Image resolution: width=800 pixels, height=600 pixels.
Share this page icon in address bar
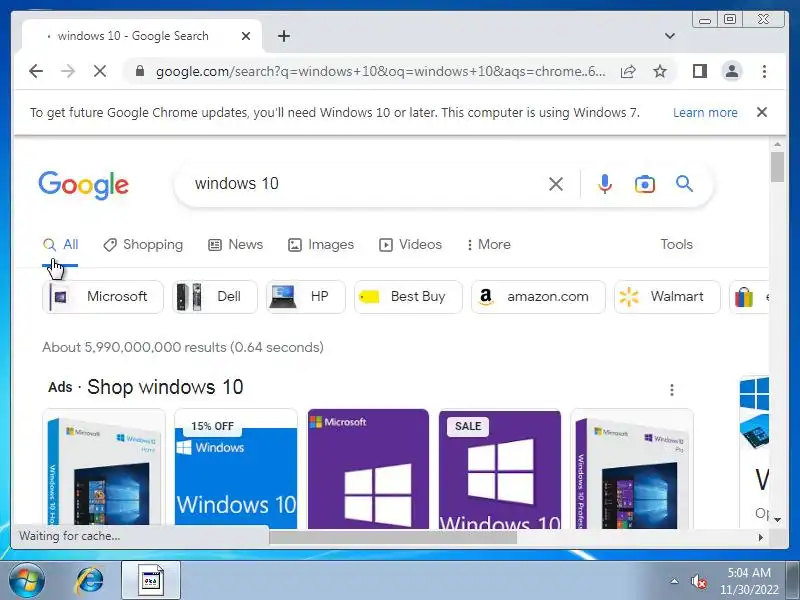pos(628,71)
